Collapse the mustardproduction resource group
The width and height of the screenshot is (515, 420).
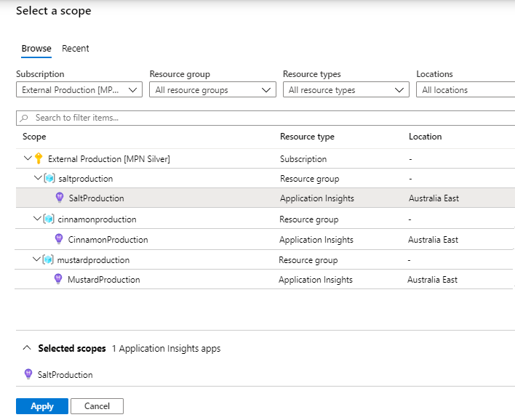point(37,259)
